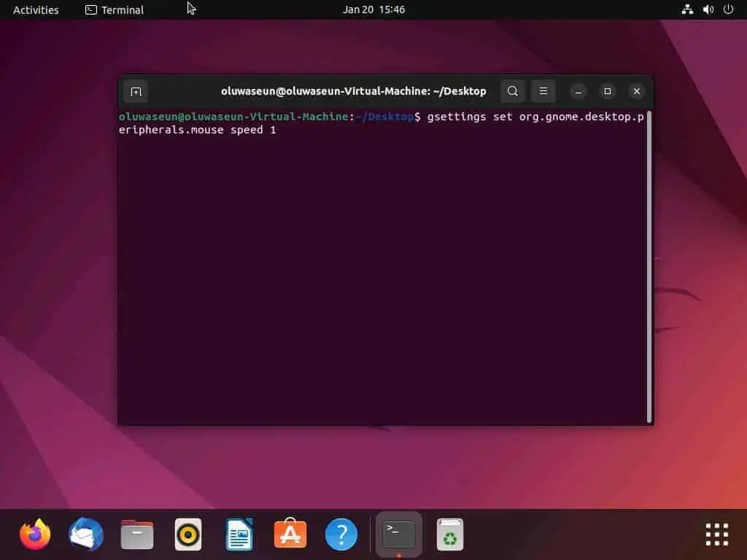Viewport: 747px width, 560px height.
Task: Launch Rhythmbox music player
Action: point(187,534)
